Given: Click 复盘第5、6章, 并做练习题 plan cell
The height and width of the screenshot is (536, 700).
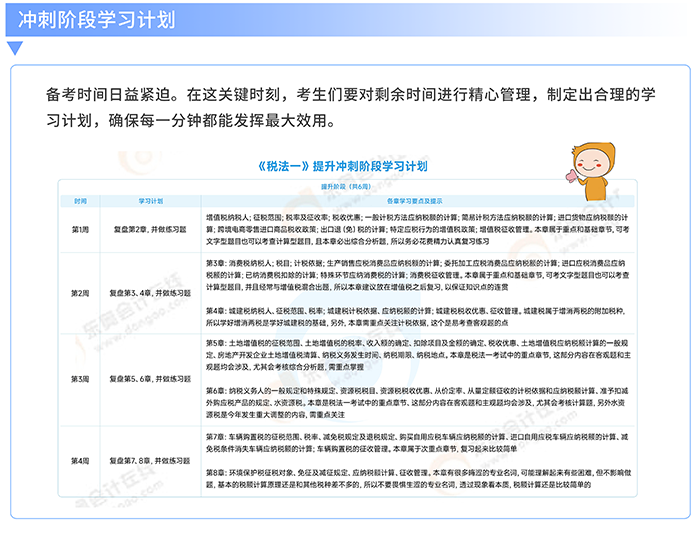Looking at the screenshot, I should click(x=150, y=379).
